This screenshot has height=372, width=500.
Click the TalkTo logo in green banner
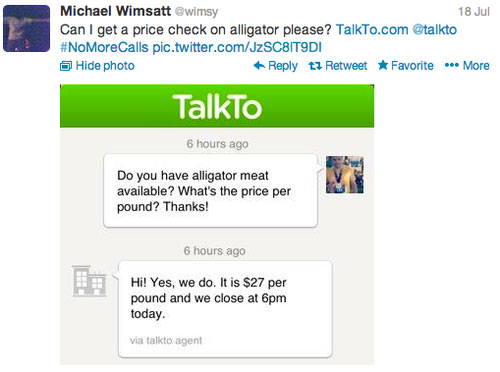point(217,107)
